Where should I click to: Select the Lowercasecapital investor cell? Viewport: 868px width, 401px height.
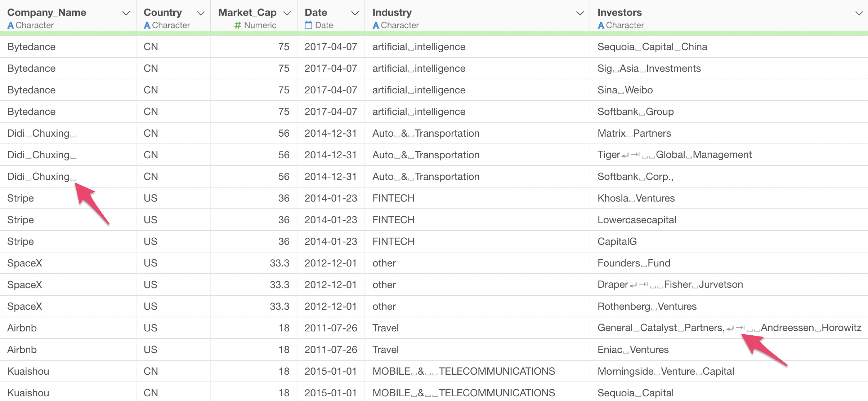point(729,220)
